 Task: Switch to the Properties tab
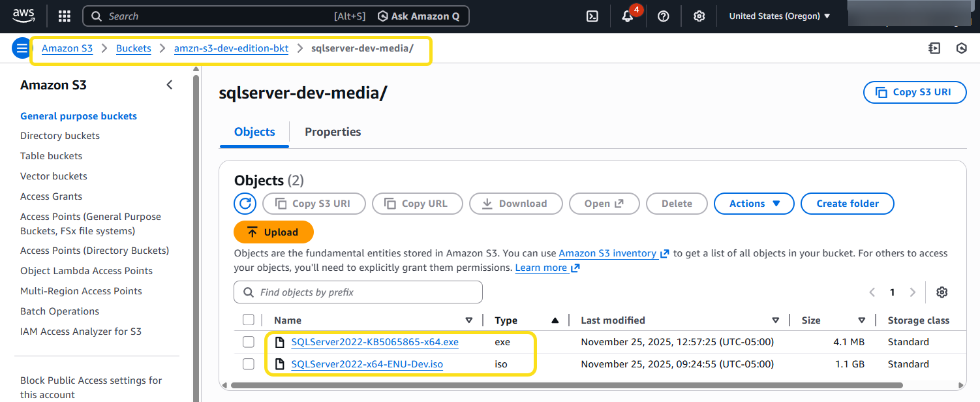click(x=333, y=132)
